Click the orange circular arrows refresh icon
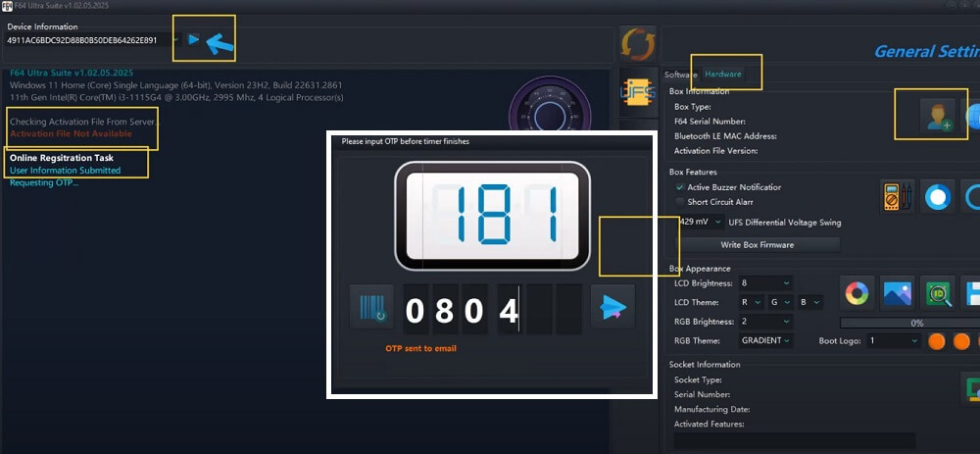The width and height of the screenshot is (980, 454). (638, 44)
